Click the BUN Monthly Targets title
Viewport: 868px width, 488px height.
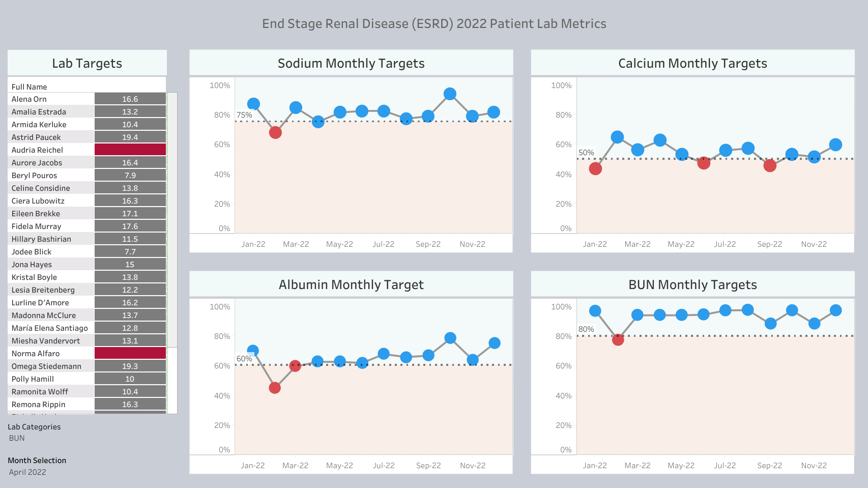pyautogui.click(x=692, y=284)
